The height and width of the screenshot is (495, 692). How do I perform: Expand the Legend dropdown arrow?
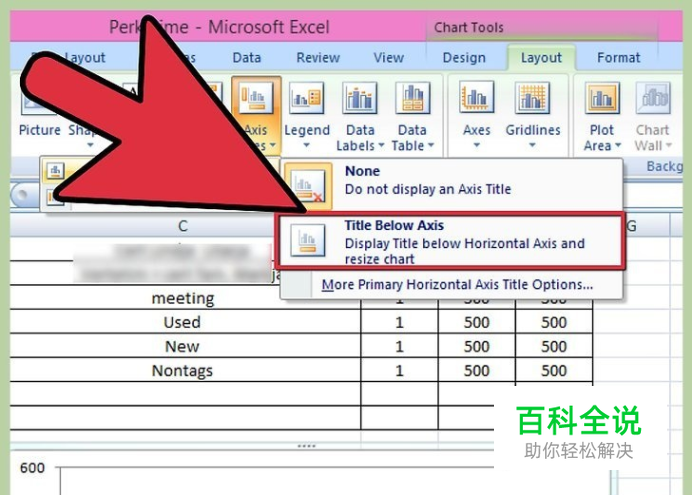point(306,145)
